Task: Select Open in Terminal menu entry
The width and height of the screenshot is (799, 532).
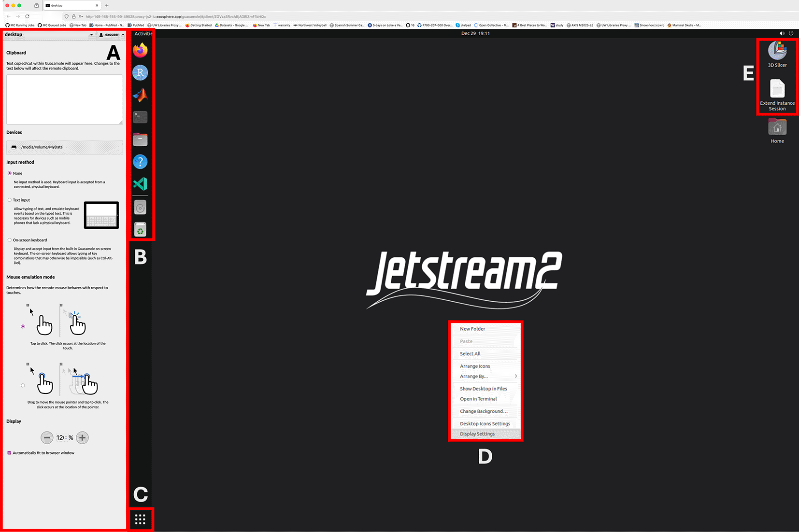Action: [x=478, y=399]
